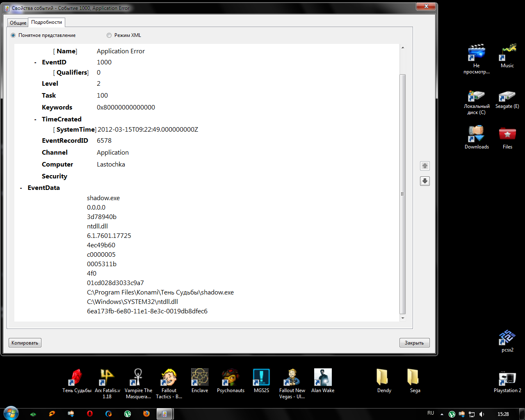Click the Konami shadow.exe file path line
The height and width of the screenshot is (420, 525).
160,292
